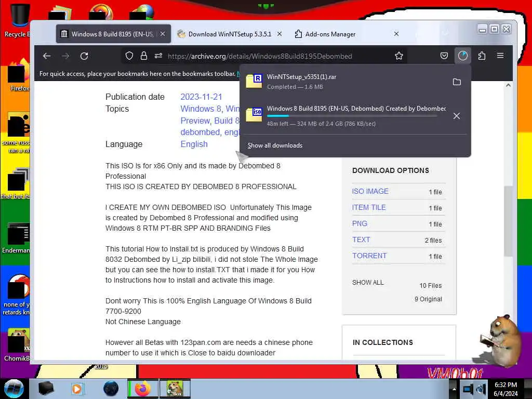Go back using the browser back arrow
532x399 pixels.
(x=47, y=56)
